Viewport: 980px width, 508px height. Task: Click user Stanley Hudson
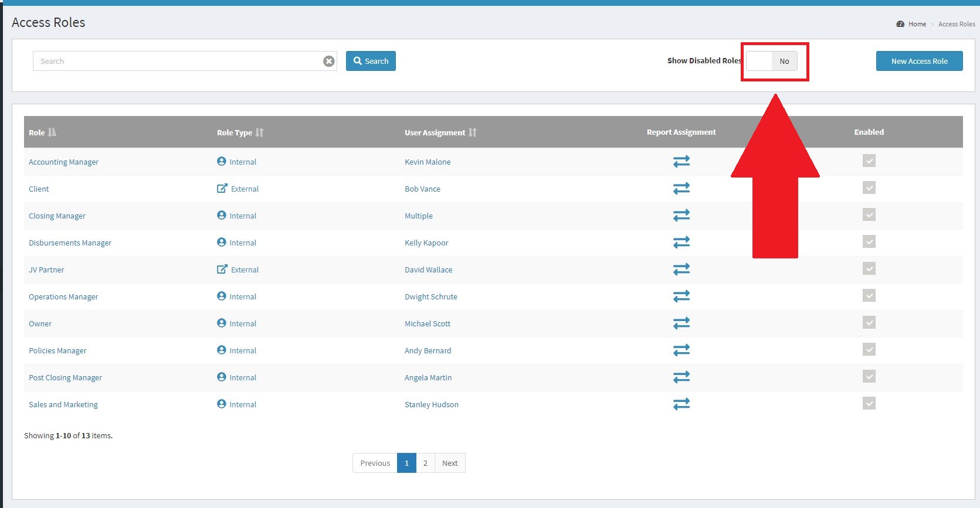pos(432,404)
